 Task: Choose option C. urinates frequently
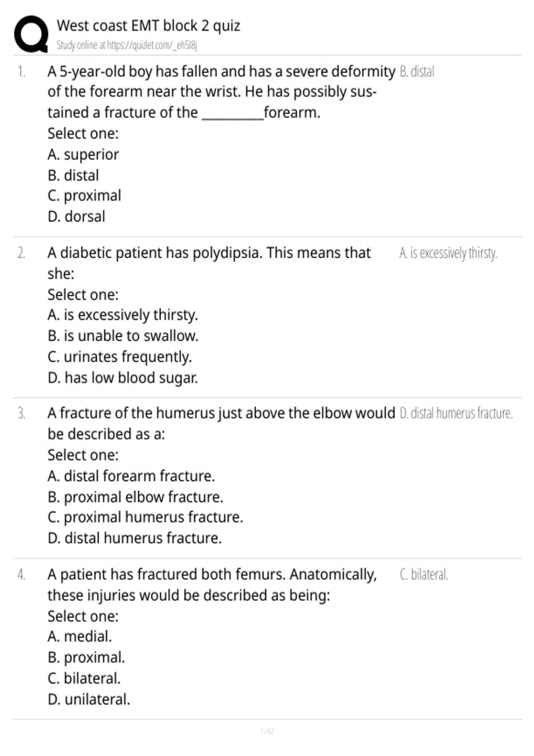point(120,357)
